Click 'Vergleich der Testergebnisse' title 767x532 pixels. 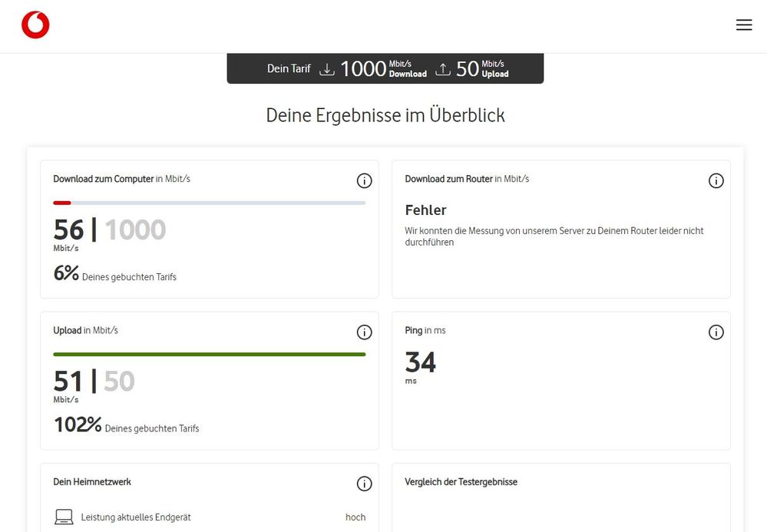[x=461, y=482]
